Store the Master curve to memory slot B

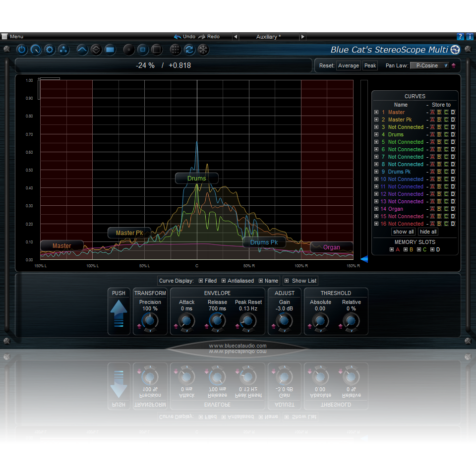point(438,112)
